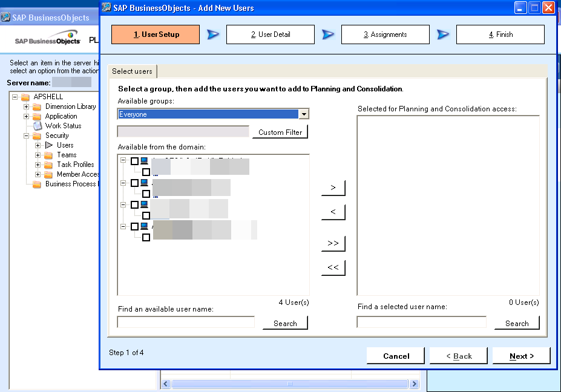
Task: Select Work Status in server tree
Action: (x=64, y=126)
